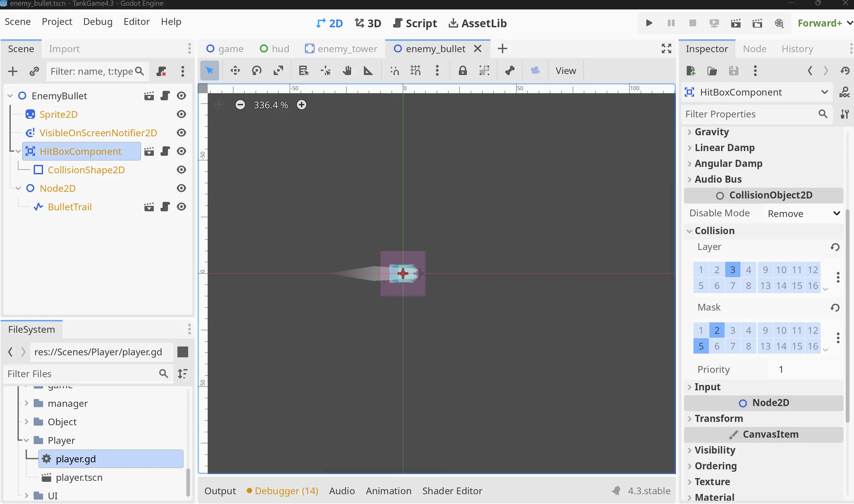This screenshot has height=504, width=854.
Task: Open Movie Maker mode icon
Action: tap(779, 23)
